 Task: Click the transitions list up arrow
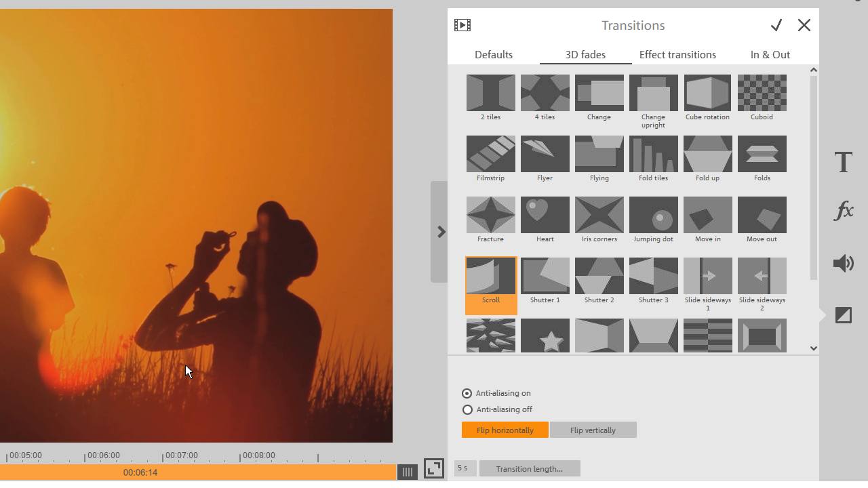[814, 70]
